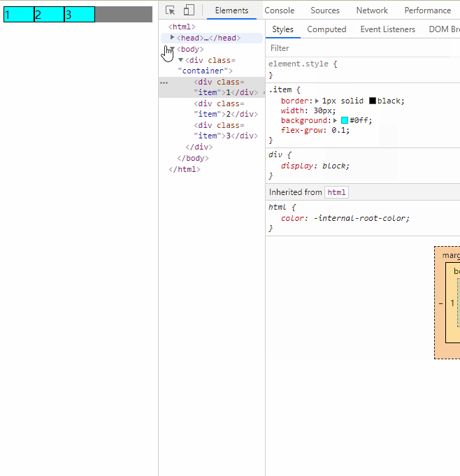Image resolution: width=460 pixels, height=476 pixels.
Task: Open the Elements tab
Action: [231, 10]
